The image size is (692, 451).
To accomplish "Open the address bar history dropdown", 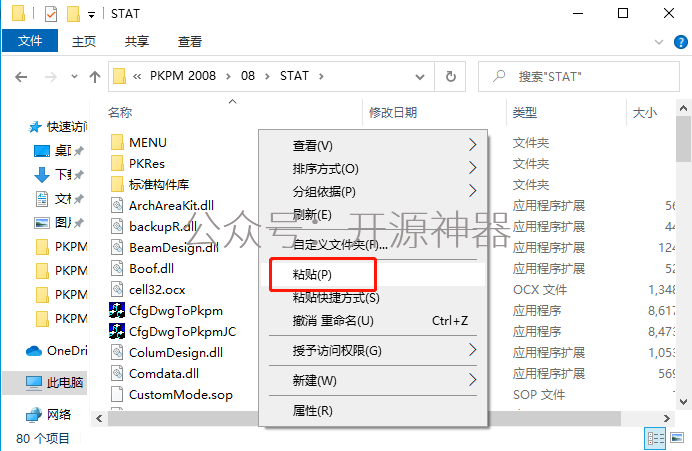I will pyautogui.click(x=420, y=77).
